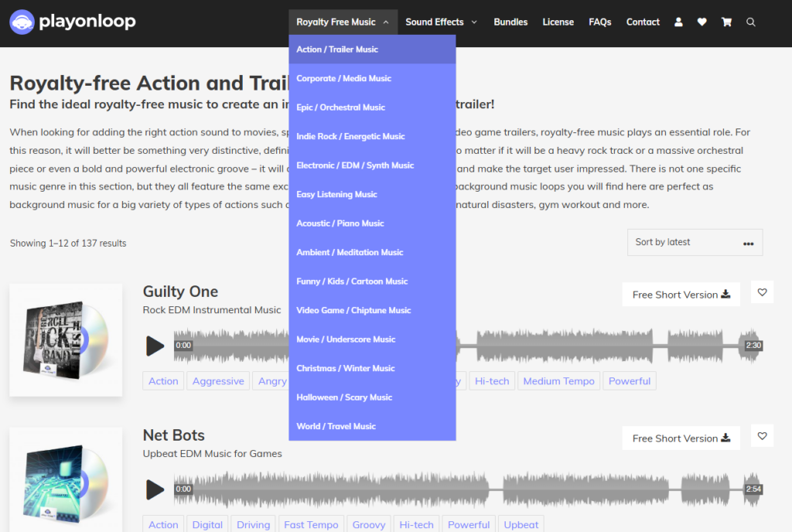The height and width of the screenshot is (532, 792).
Task: Click Action tag under Net Bots
Action: pos(163,524)
